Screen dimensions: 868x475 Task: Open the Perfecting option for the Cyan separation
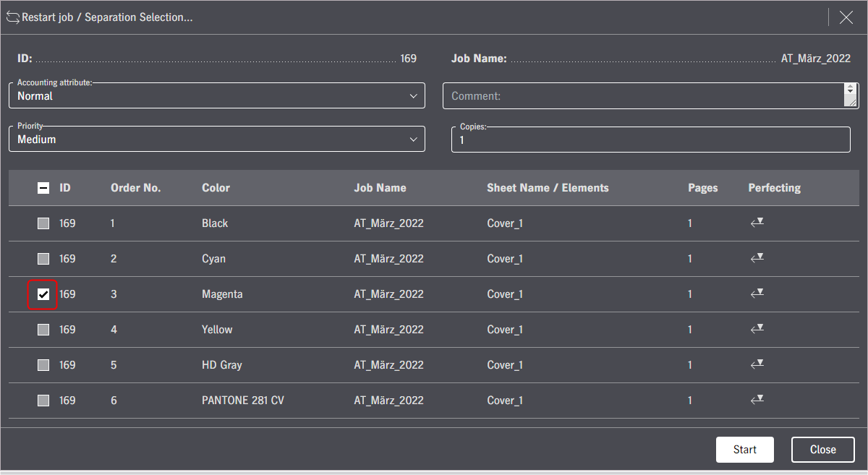point(757,258)
